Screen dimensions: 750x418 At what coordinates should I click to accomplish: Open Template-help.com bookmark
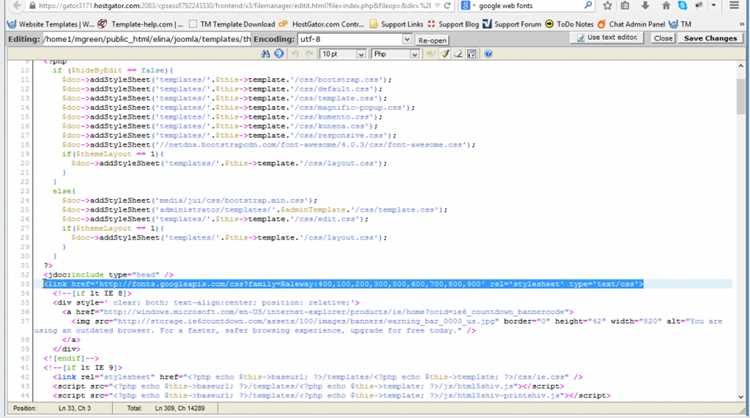tap(140, 24)
